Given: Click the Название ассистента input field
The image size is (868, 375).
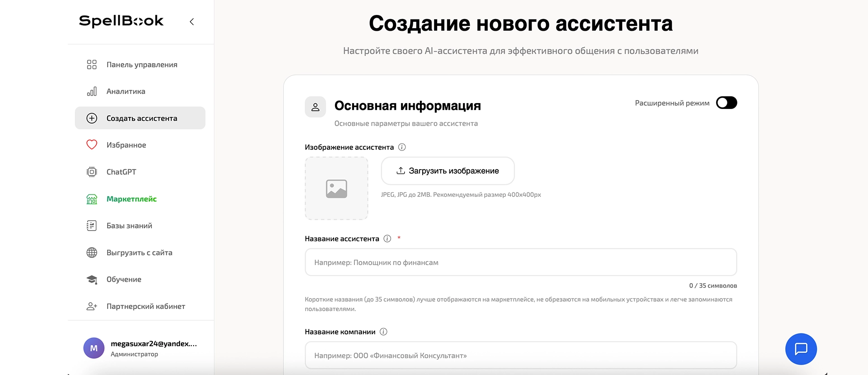Looking at the screenshot, I should click(520, 262).
